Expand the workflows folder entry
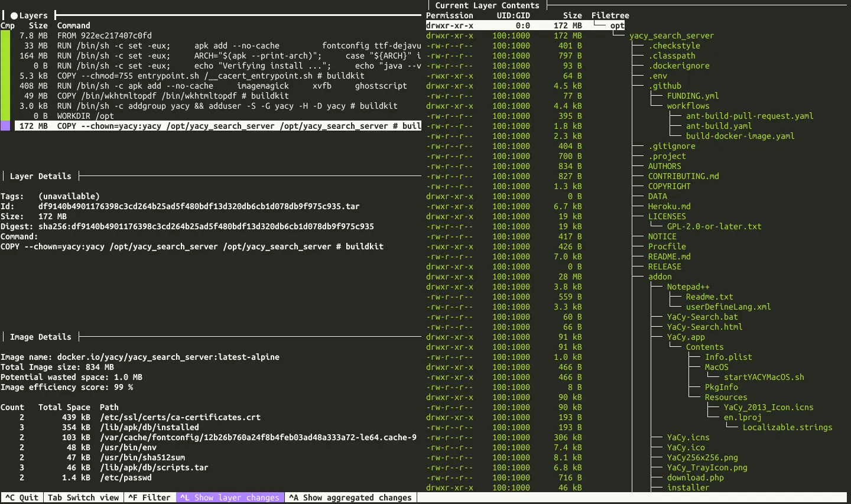 point(688,106)
